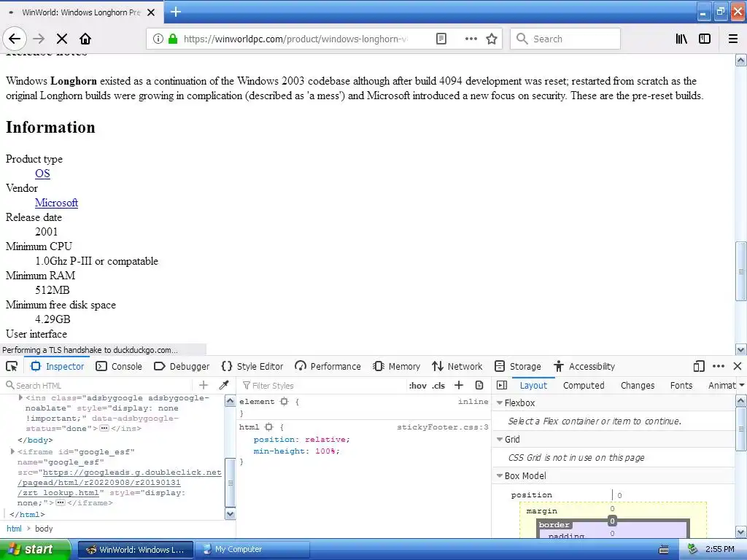Open the Memory tab

pyautogui.click(x=397, y=366)
